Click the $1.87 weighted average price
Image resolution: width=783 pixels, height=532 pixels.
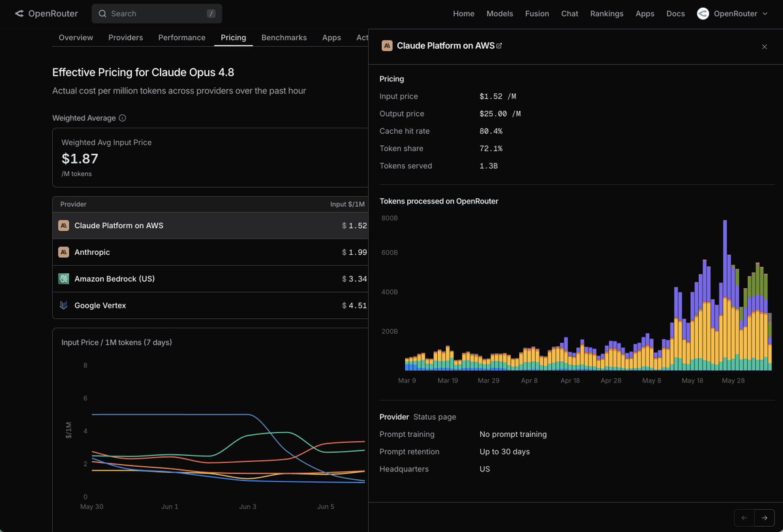coord(80,158)
